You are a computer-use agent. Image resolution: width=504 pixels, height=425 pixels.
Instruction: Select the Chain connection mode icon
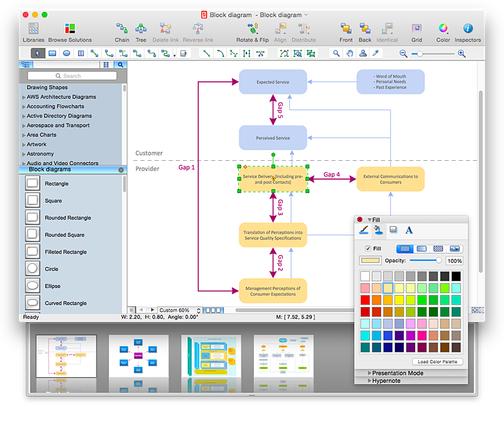click(x=122, y=29)
